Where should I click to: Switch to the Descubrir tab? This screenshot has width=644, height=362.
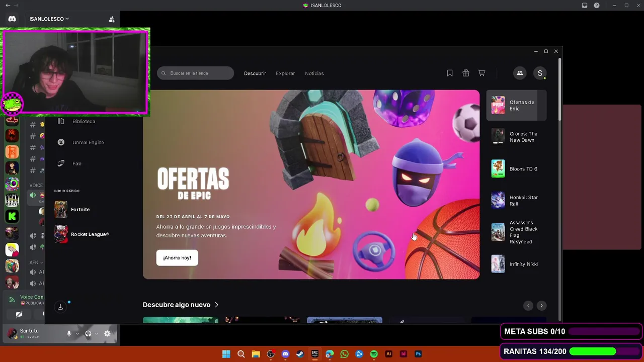[x=255, y=73]
